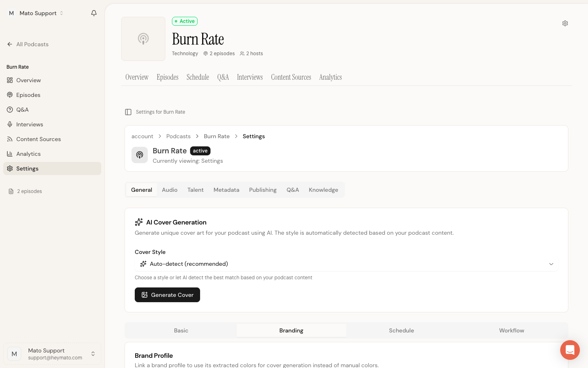
Task: Click the podcast cover placeholder thumbnail
Action: 143,39
